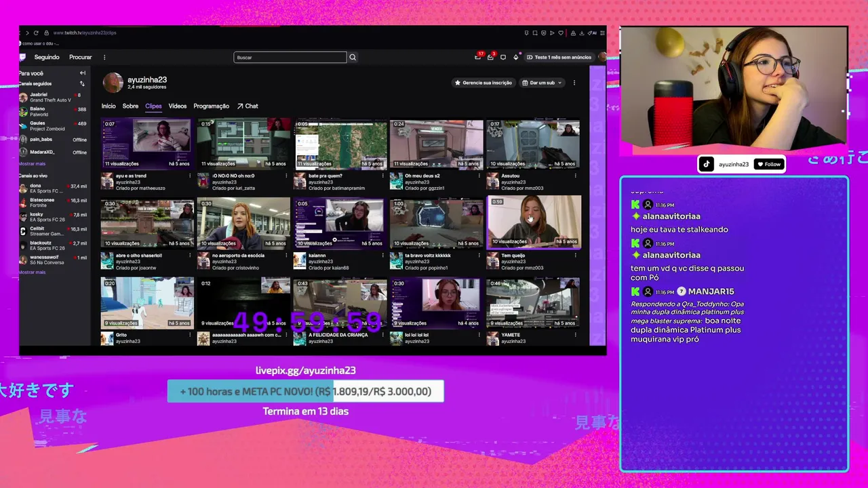Screen dimensions: 868x488
Task: Click the browser address bar URL
Action: pos(85,33)
